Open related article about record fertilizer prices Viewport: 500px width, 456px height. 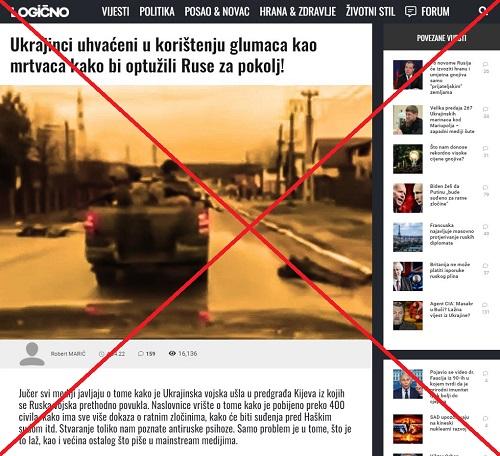coord(448,153)
